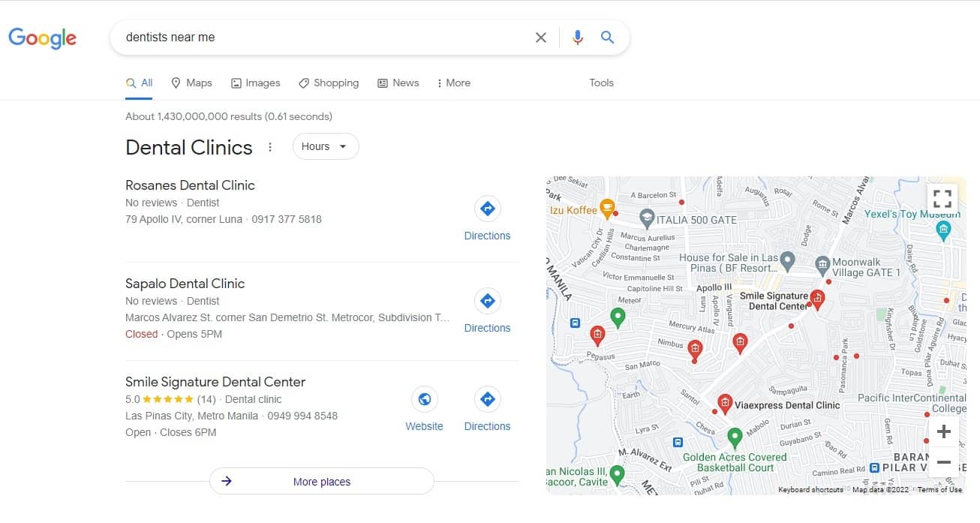Expand the map to fullscreen
The image size is (980, 523).
tap(942, 199)
